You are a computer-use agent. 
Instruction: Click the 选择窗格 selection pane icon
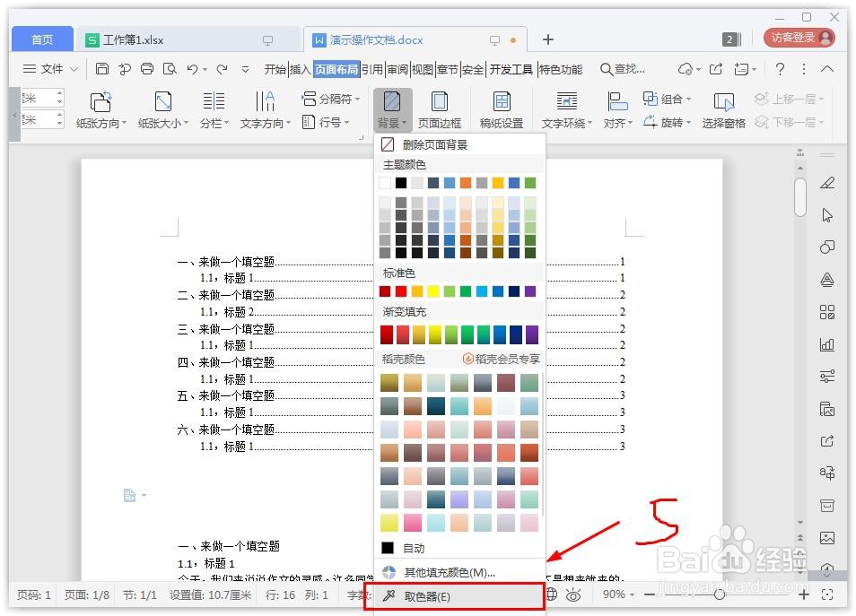(722, 108)
